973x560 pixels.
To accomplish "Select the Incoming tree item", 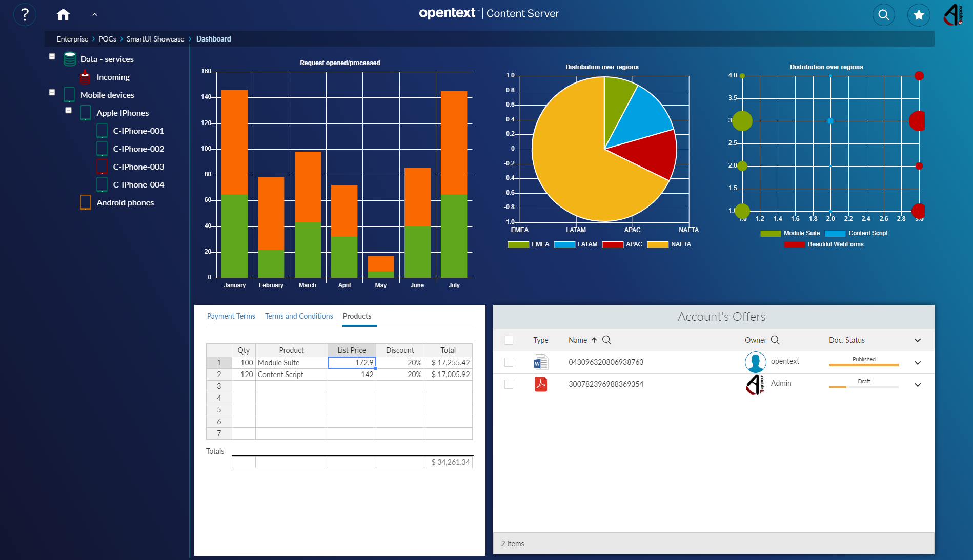I will [113, 77].
